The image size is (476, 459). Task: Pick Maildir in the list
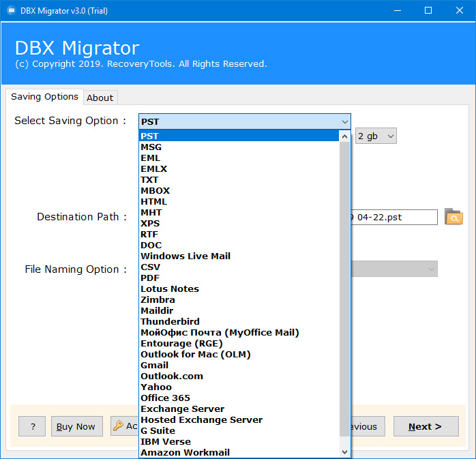[239, 311]
